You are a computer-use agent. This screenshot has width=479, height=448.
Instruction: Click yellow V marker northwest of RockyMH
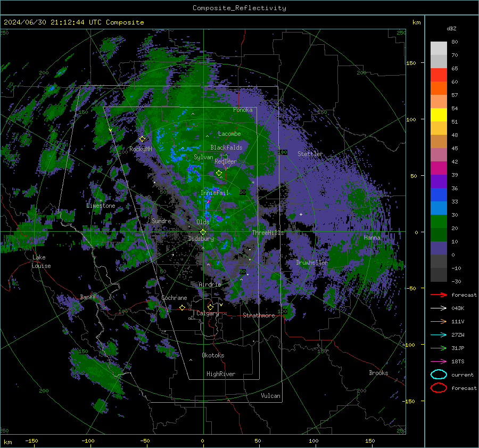point(111,131)
